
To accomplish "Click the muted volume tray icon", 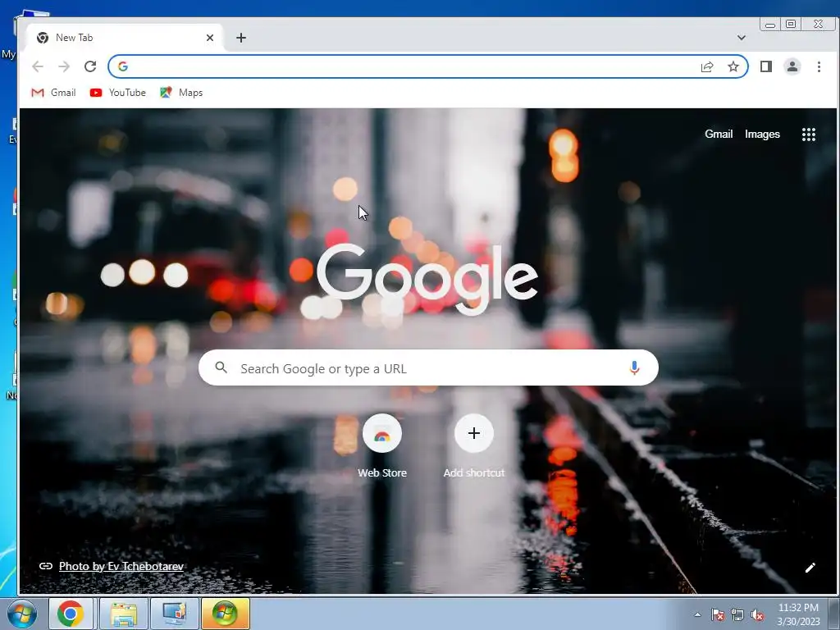I will tap(757, 615).
